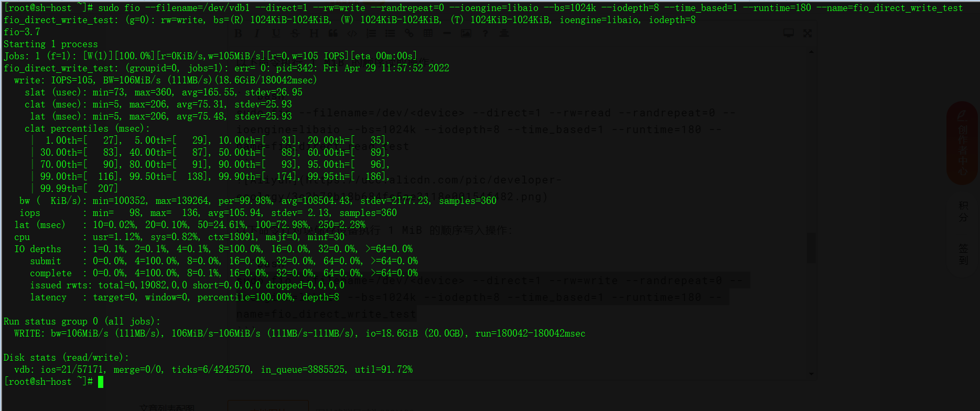Insert a horizontal rule line
The width and height of the screenshot is (980, 411).
(447, 33)
